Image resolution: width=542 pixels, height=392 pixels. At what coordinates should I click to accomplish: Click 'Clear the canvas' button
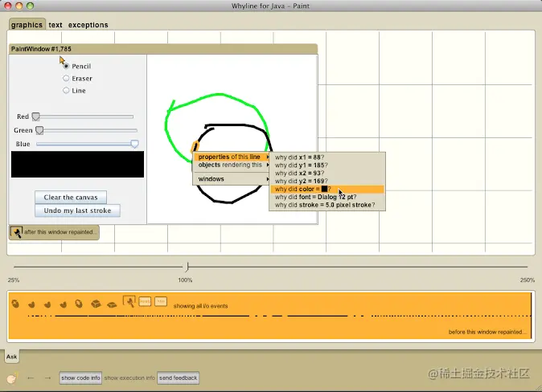pyautogui.click(x=71, y=198)
